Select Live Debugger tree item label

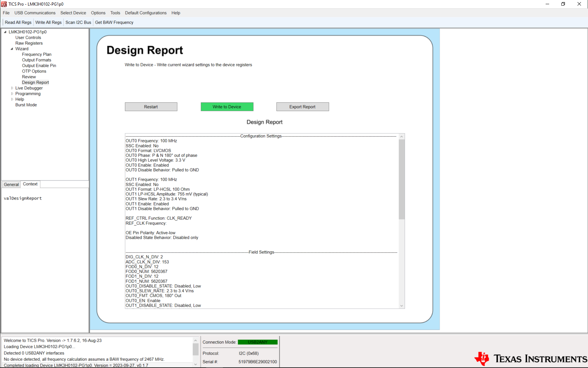[29, 88]
